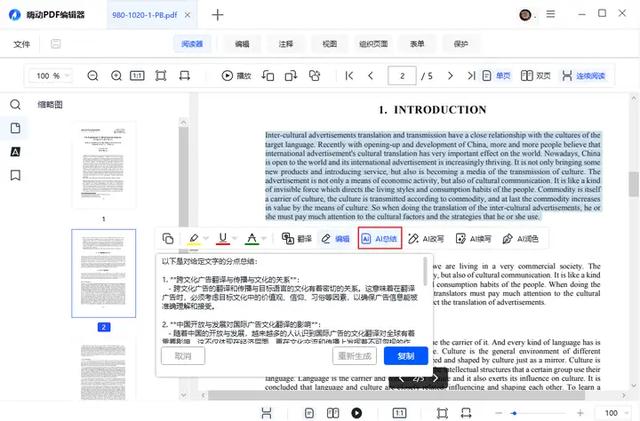Expand the highlight color dropdown
The height and width of the screenshot is (421, 640).
[206, 238]
